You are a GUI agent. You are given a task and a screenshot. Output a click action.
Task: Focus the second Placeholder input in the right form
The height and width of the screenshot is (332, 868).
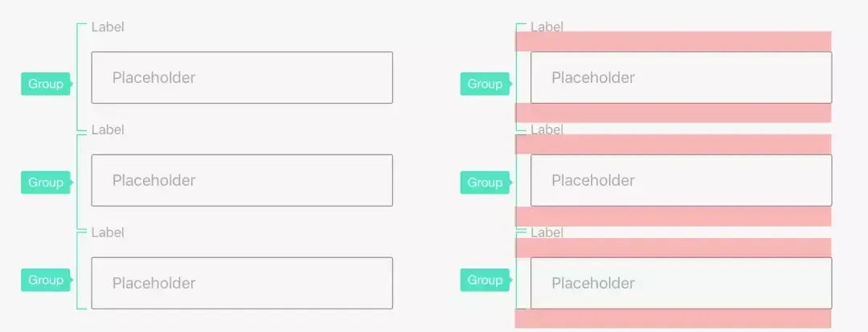pos(681,180)
